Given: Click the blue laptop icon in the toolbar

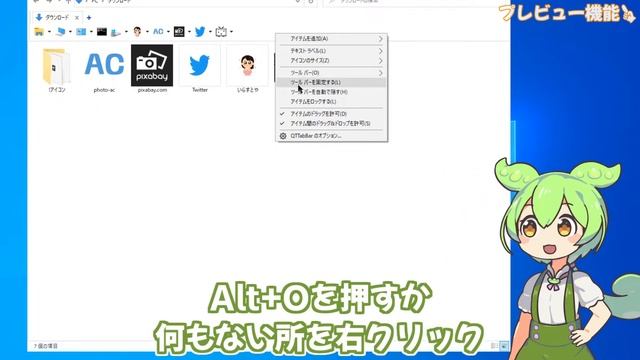Looking at the screenshot, I should 60,31.
